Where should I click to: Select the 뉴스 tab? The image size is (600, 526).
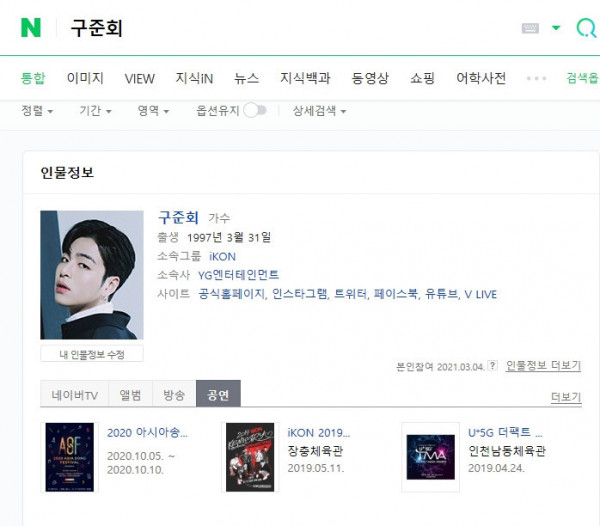[x=246, y=78]
